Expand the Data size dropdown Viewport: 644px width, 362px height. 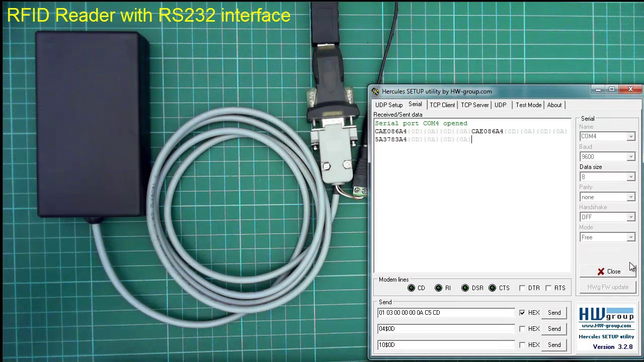630,177
